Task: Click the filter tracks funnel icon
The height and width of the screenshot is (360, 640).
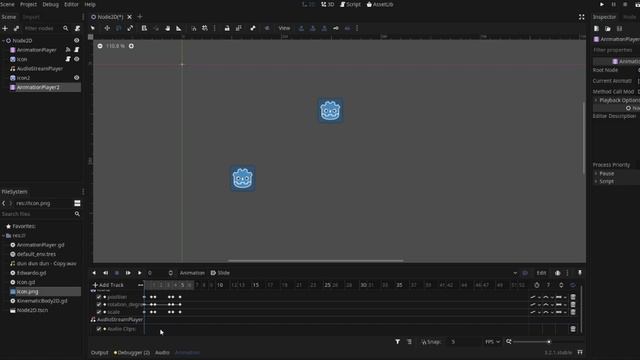Action: [397, 342]
